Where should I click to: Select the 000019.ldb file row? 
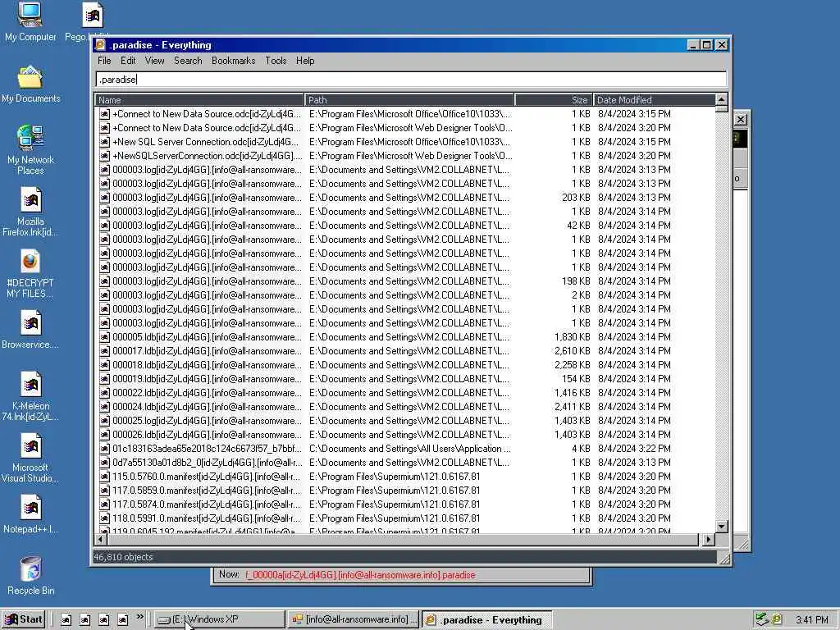tap(405, 379)
